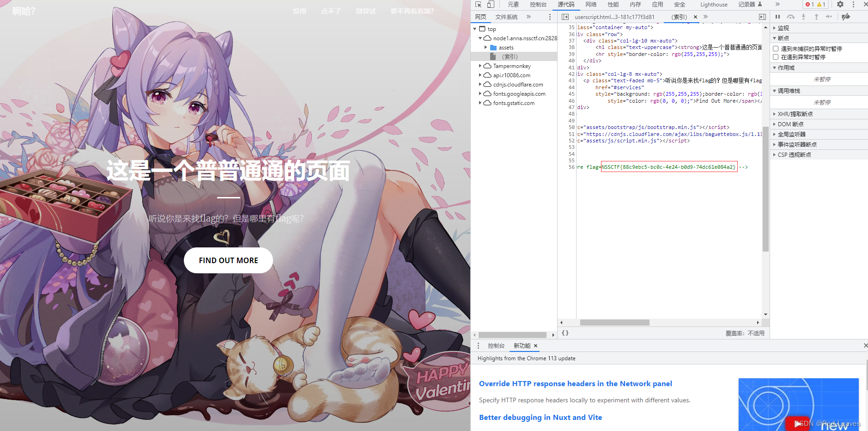Expand the cdnjs.cloudflare.com tree node

(480, 84)
